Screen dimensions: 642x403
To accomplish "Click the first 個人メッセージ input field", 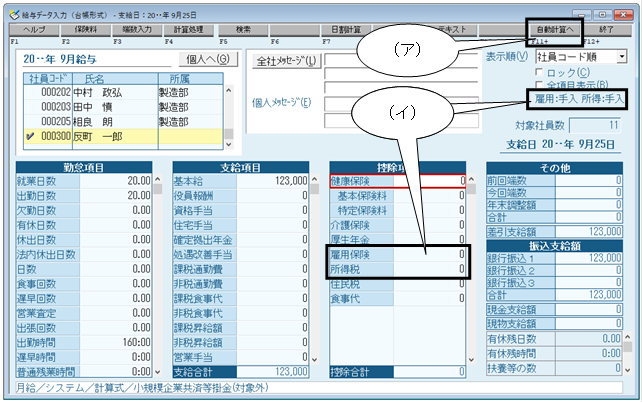I will pyautogui.click(x=401, y=104).
